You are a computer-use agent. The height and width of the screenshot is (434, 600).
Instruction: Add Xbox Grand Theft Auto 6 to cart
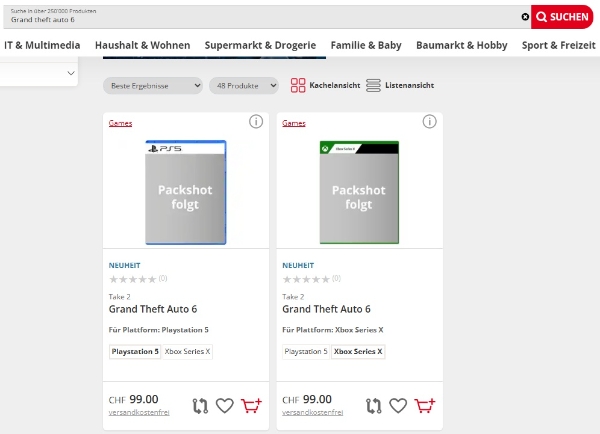point(425,405)
